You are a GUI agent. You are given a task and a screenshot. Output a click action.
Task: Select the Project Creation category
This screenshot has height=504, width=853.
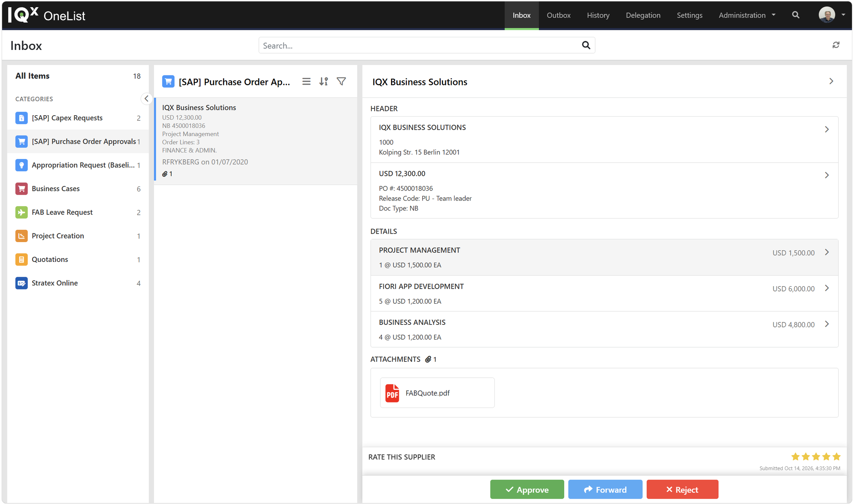[x=77, y=236]
